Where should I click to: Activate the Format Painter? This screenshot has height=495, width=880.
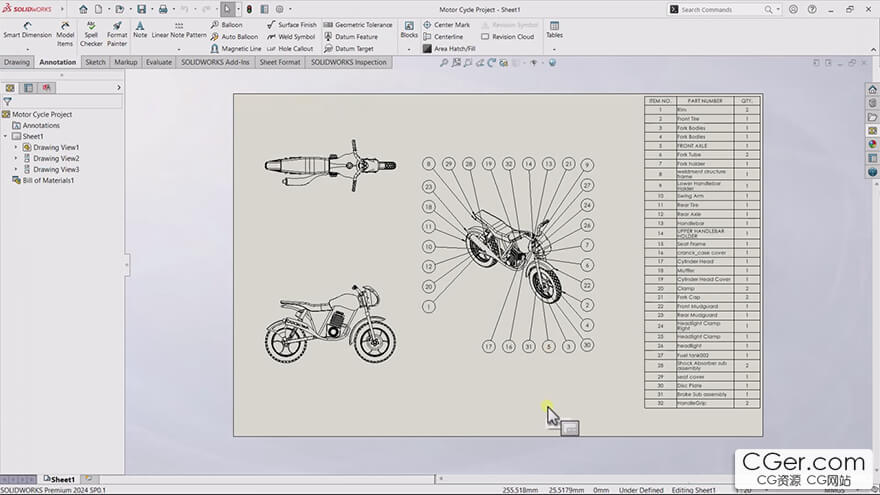coord(117,34)
